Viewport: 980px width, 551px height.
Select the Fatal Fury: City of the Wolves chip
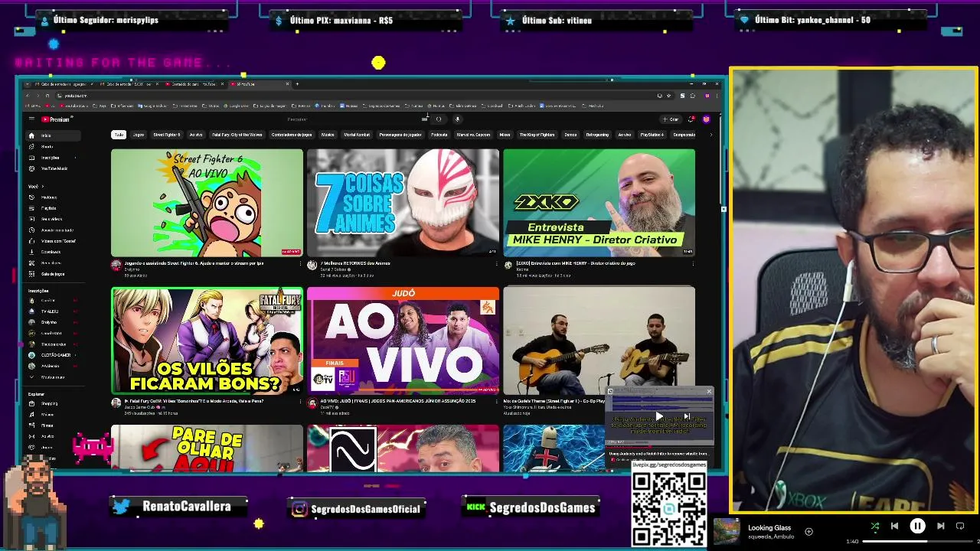tap(237, 135)
